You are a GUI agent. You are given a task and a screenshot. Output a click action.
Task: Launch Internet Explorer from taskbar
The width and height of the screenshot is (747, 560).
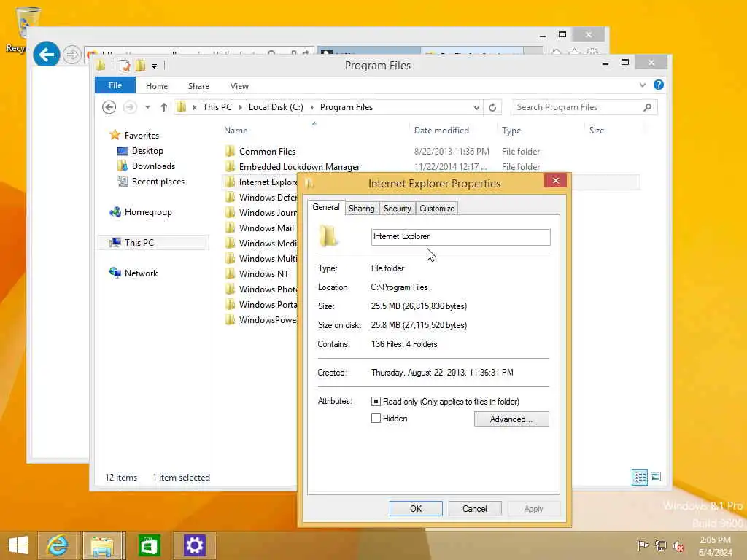pos(57,545)
